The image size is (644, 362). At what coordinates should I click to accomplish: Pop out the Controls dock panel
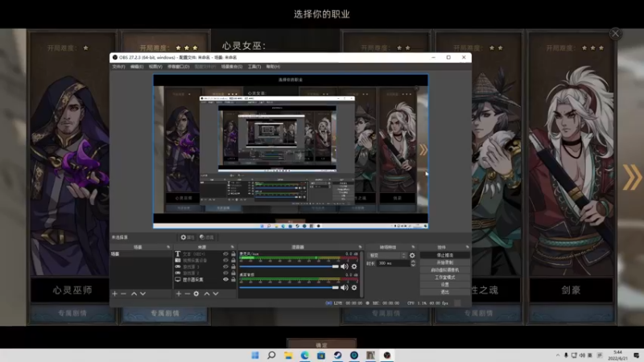468,247
